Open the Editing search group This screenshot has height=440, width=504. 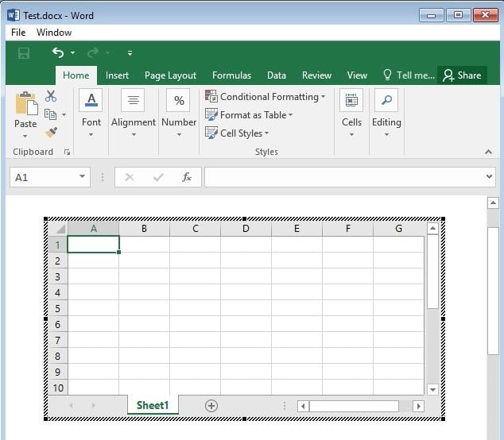[386, 101]
